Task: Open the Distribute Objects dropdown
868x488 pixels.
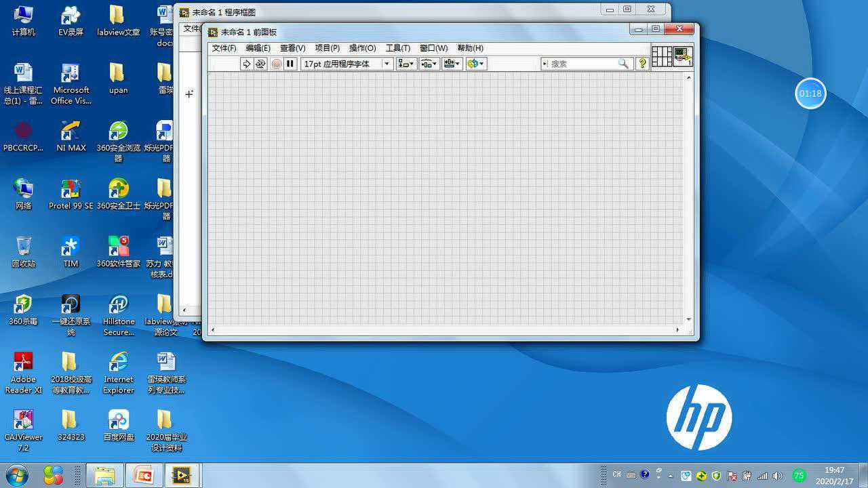Action: tap(429, 64)
